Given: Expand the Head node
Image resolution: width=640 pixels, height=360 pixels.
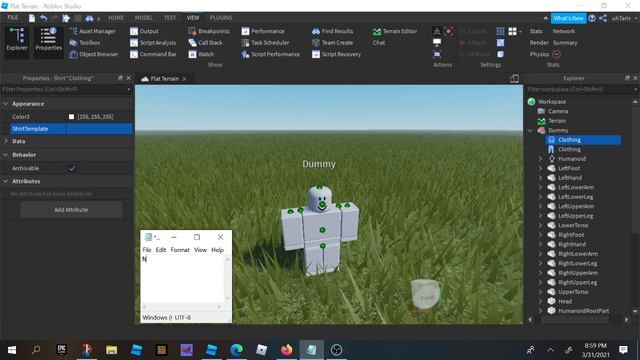Looking at the screenshot, I should pyautogui.click(x=540, y=301).
